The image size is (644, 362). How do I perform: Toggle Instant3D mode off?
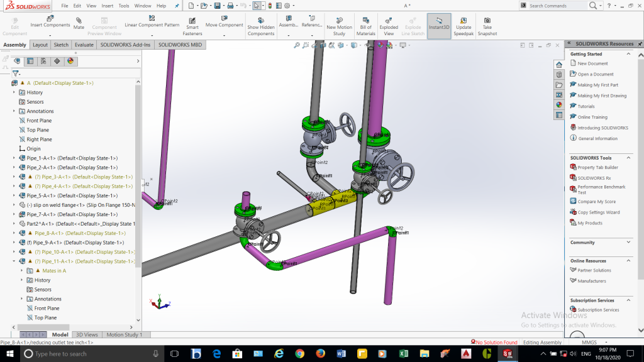click(x=439, y=24)
